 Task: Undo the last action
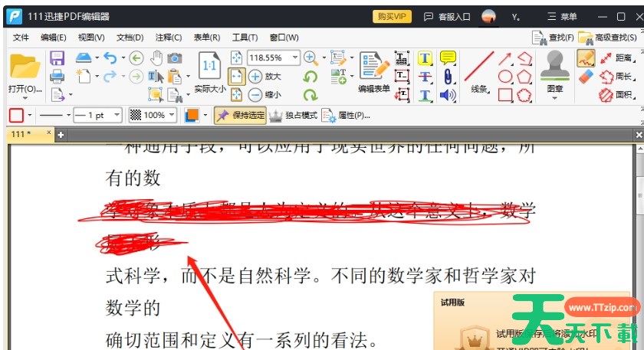110,58
